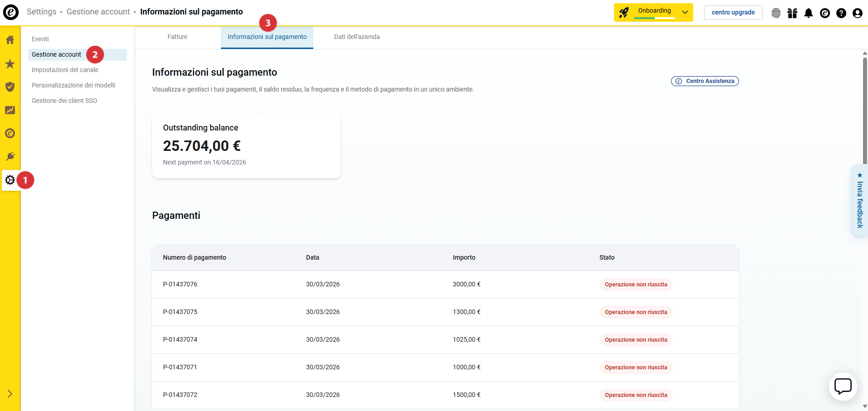The image size is (868, 411).
Task: Click the centro upgrade button
Action: (733, 12)
